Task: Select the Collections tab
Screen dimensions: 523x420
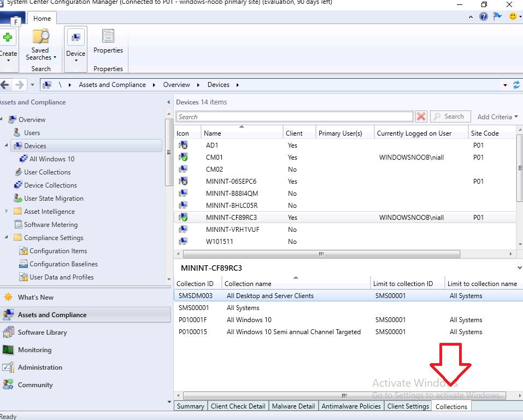Action: 451,406
